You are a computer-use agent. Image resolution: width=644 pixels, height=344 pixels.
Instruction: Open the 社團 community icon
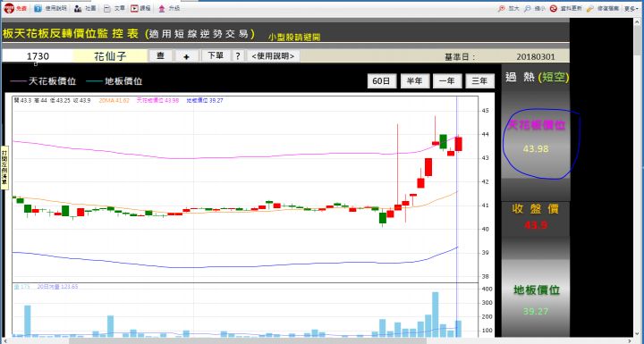[78, 9]
